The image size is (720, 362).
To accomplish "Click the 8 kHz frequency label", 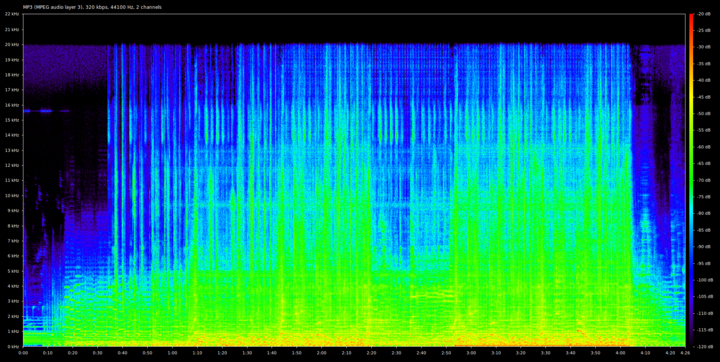I will pyautogui.click(x=12, y=226).
